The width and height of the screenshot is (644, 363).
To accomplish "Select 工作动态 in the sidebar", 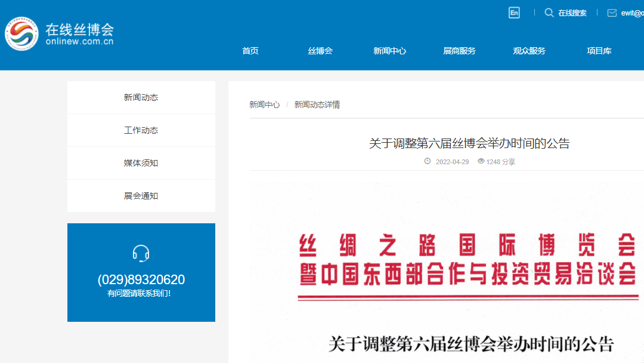I will 141,130.
